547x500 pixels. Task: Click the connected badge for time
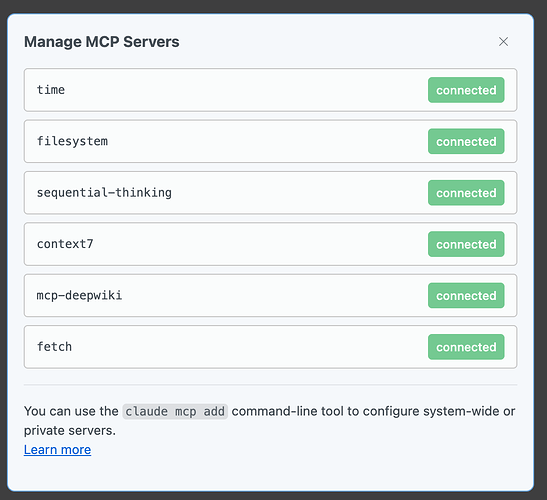click(x=466, y=90)
